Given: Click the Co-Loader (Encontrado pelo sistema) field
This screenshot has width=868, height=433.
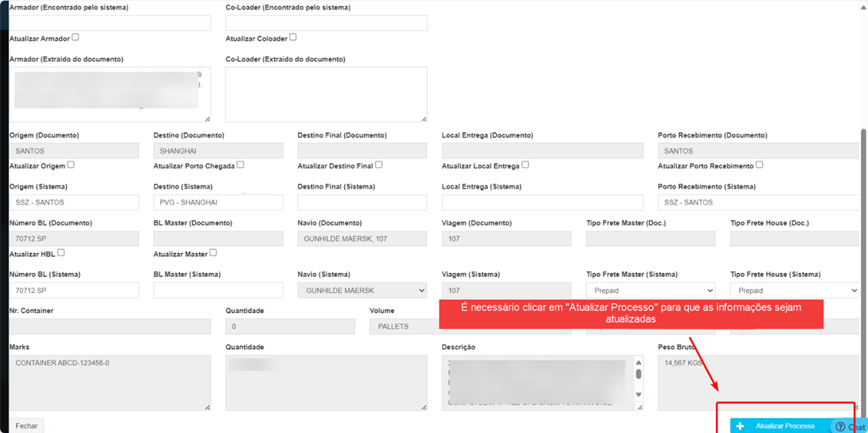Looking at the screenshot, I should tap(326, 22).
